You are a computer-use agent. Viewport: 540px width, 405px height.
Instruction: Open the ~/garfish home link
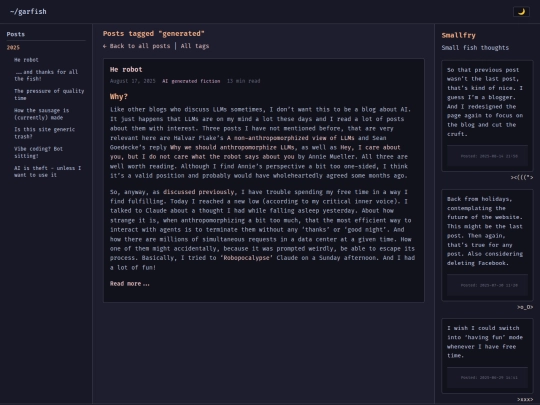[28, 12]
